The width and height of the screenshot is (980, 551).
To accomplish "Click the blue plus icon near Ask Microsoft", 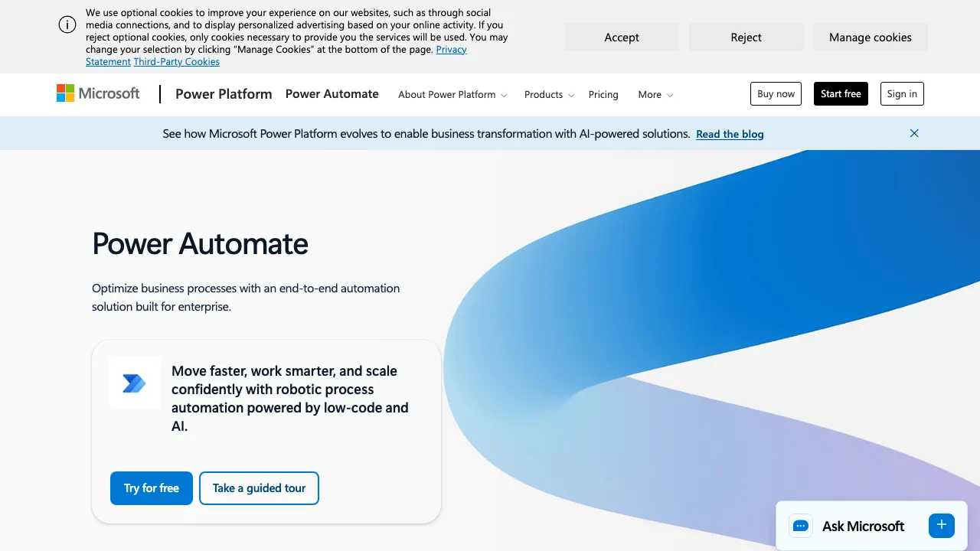I will point(941,526).
